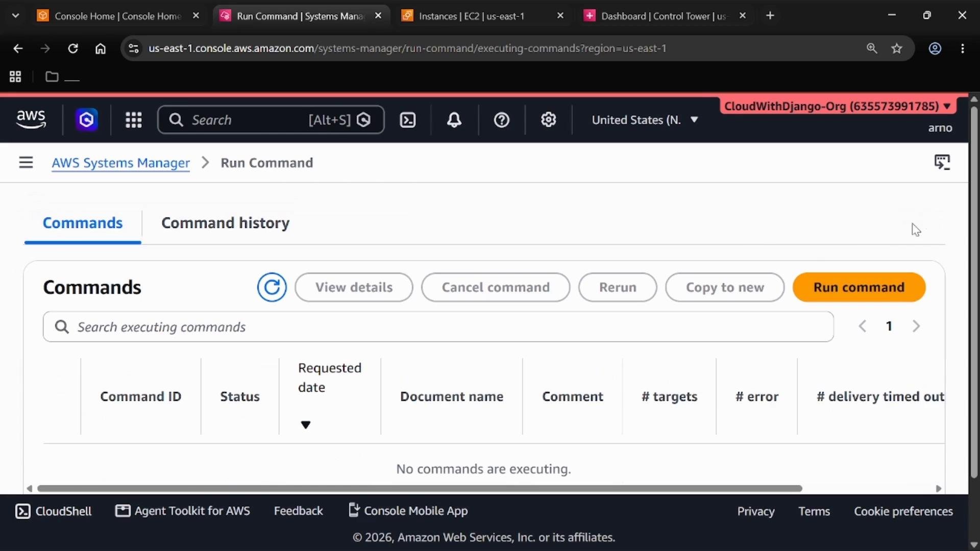980x551 pixels.
Task: Launch CloudShell from the top navigation bar
Action: click(x=407, y=120)
